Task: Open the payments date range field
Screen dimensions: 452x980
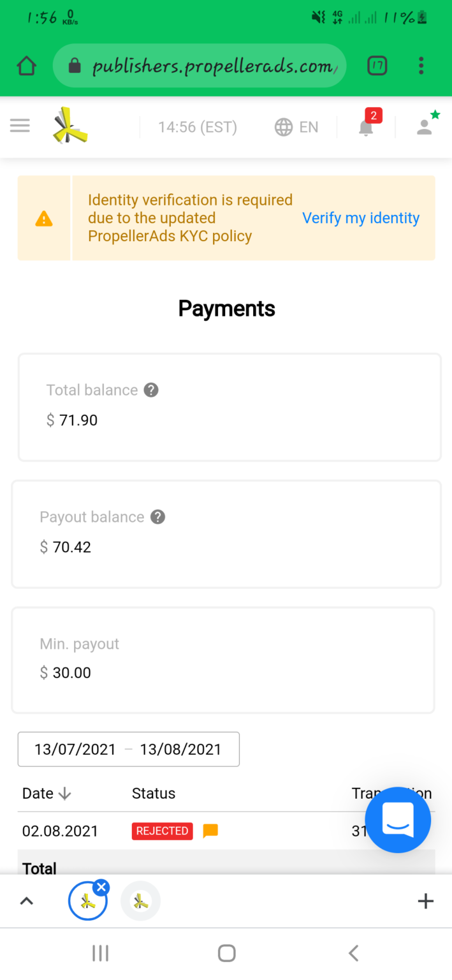Action: pyautogui.click(x=128, y=749)
